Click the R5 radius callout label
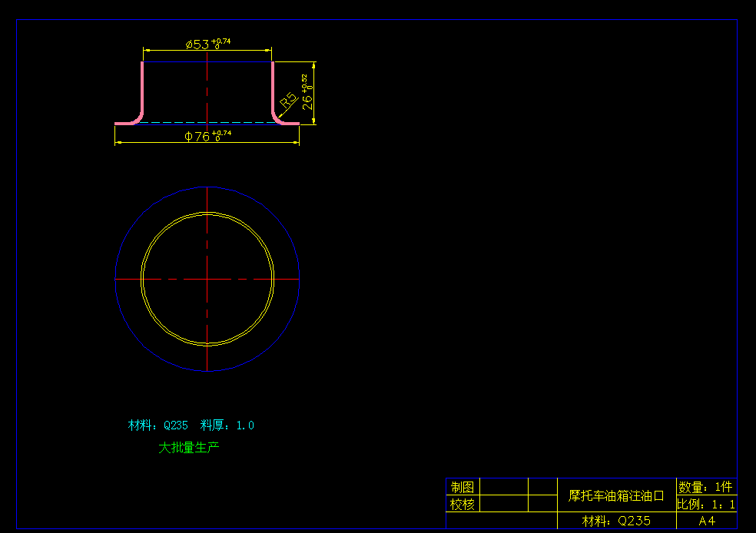This screenshot has height=533, width=756. (x=288, y=98)
